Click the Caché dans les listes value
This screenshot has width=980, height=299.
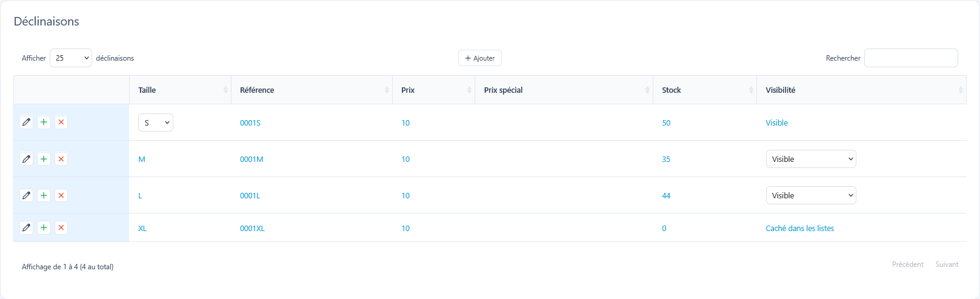tap(800, 229)
